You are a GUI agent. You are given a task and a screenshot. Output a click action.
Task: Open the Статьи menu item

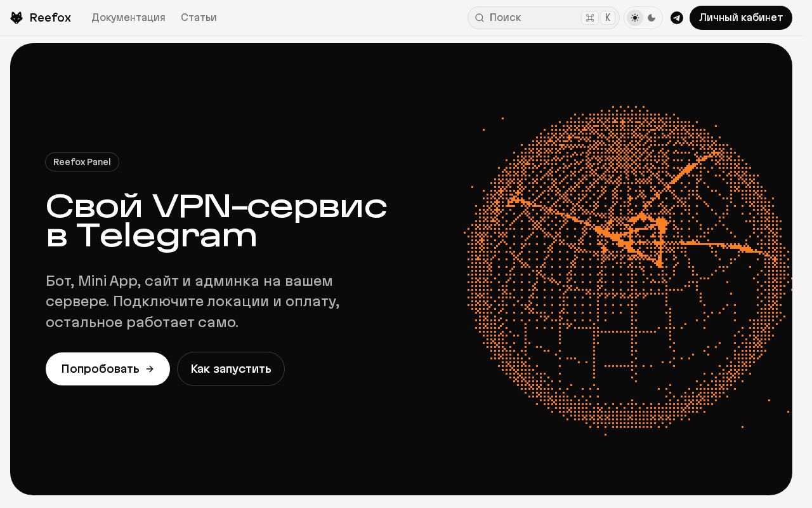199,18
